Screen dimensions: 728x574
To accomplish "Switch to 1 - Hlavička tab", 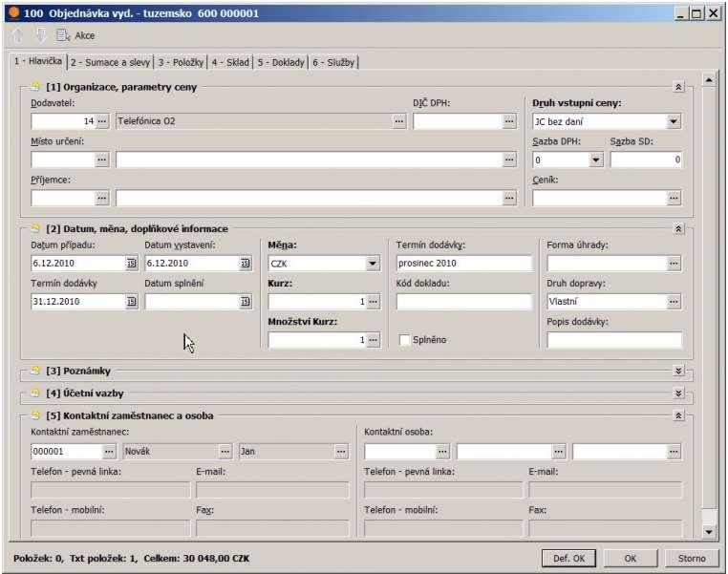I will point(38,61).
